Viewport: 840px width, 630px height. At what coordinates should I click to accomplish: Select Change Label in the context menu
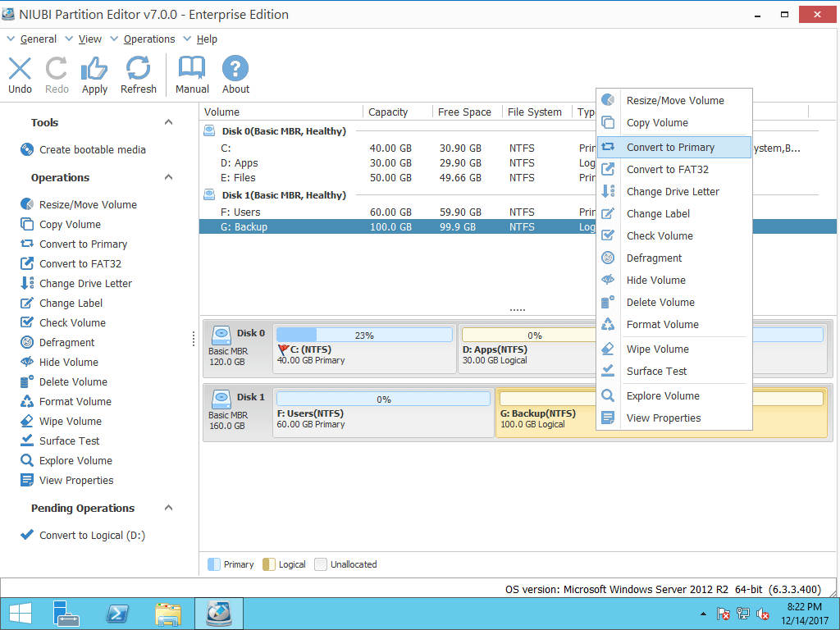pyautogui.click(x=674, y=214)
